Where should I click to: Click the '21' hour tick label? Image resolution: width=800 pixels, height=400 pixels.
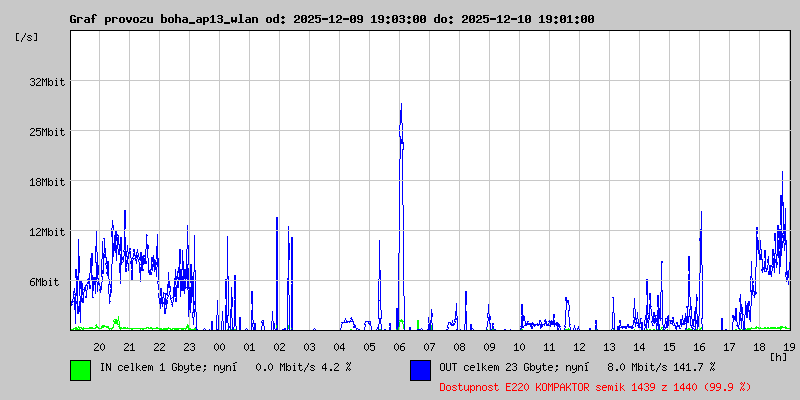130,347
